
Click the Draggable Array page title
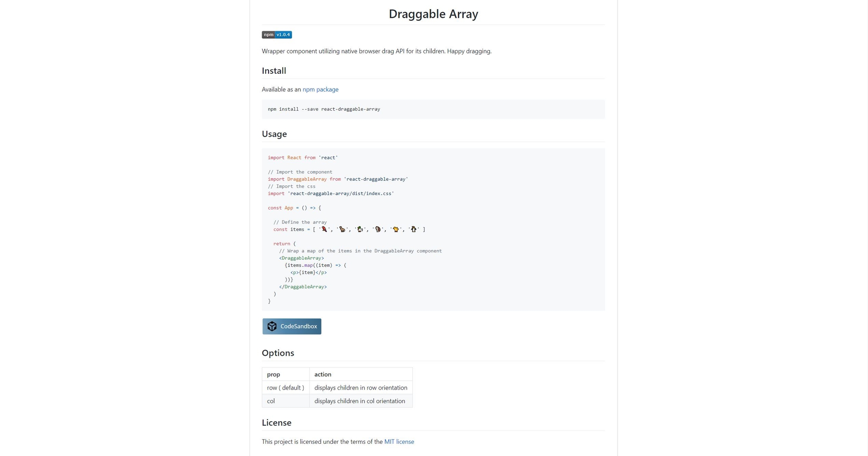pos(433,13)
